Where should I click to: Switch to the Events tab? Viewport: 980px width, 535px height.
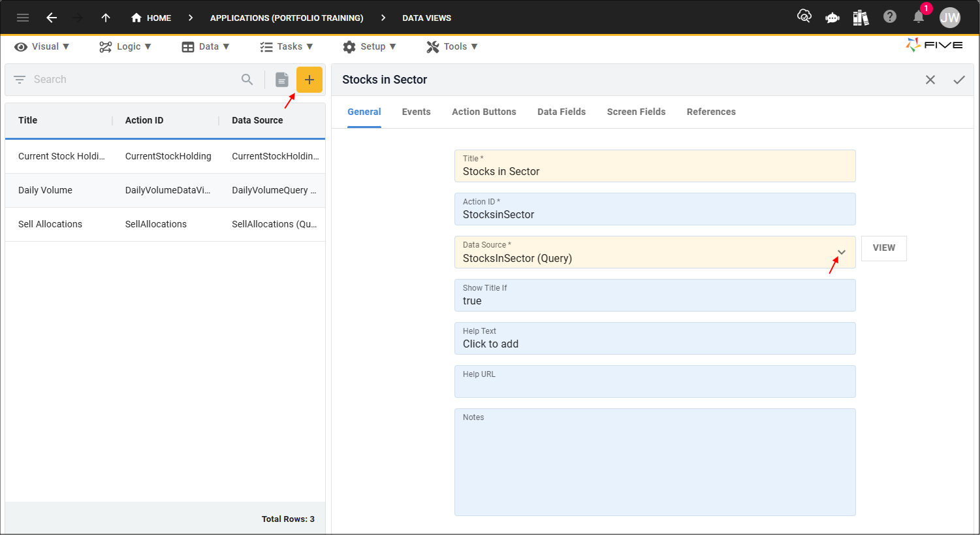(417, 112)
